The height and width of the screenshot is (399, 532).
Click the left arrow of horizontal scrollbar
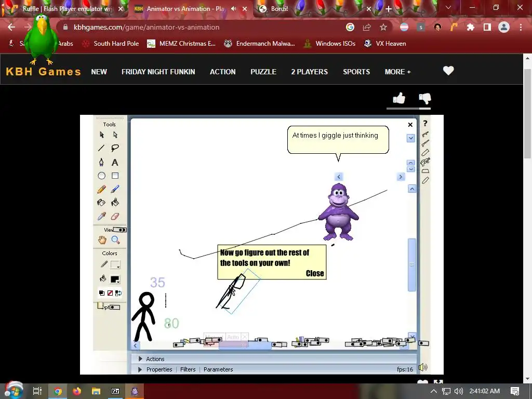[x=135, y=345]
